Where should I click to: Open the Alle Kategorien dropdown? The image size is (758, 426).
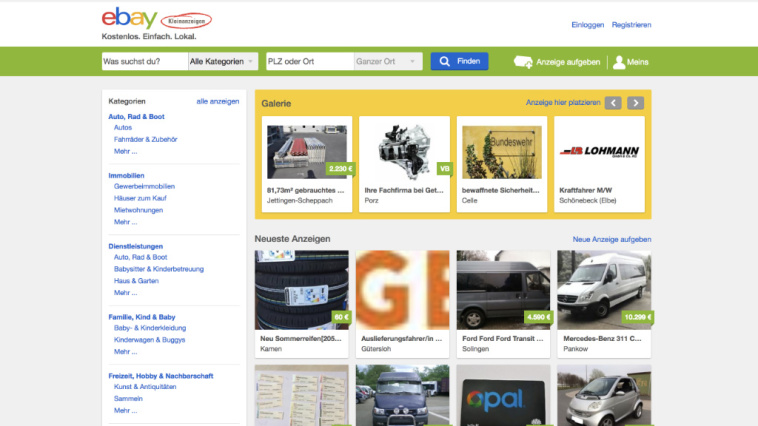pos(223,61)
